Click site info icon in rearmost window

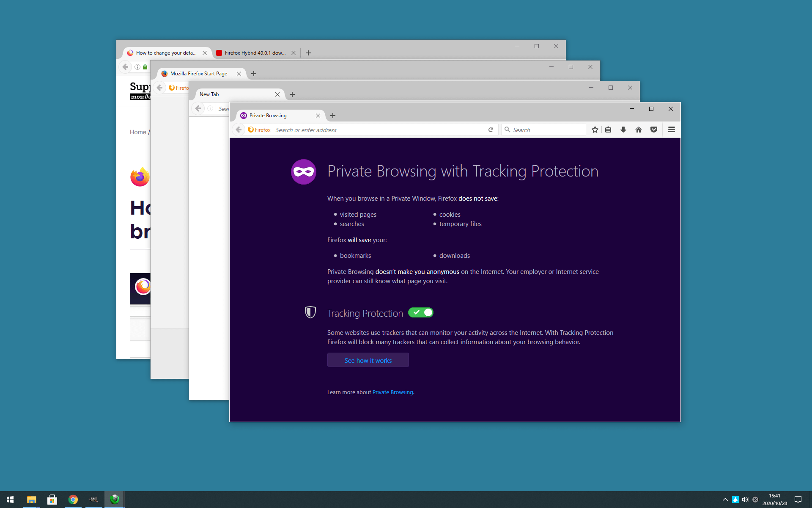point(137,67)
